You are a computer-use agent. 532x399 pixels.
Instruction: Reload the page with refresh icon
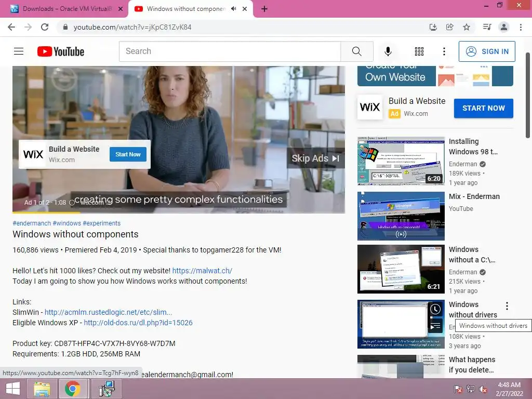click(x=45, y=27)
